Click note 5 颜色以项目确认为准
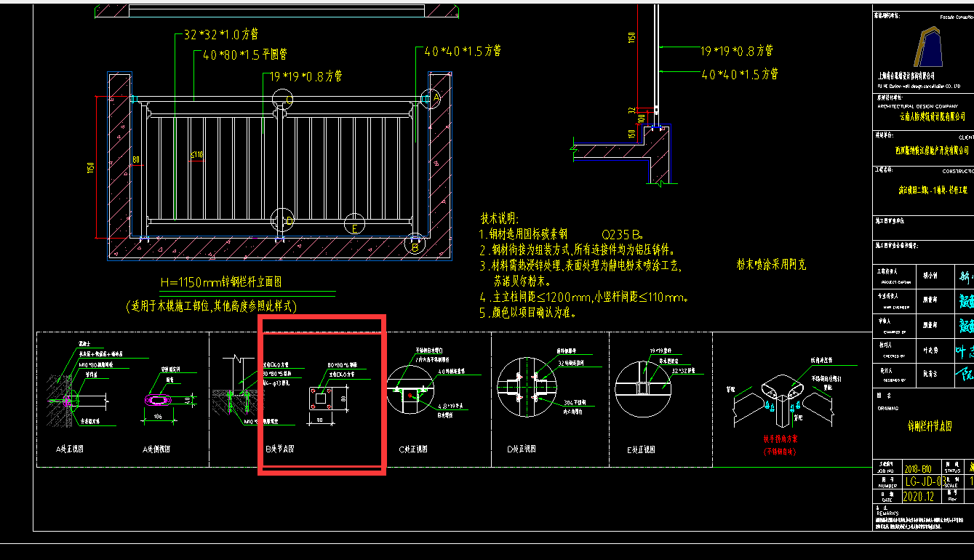Viewport: 974px width, 560px height. (x=529, y=313)
